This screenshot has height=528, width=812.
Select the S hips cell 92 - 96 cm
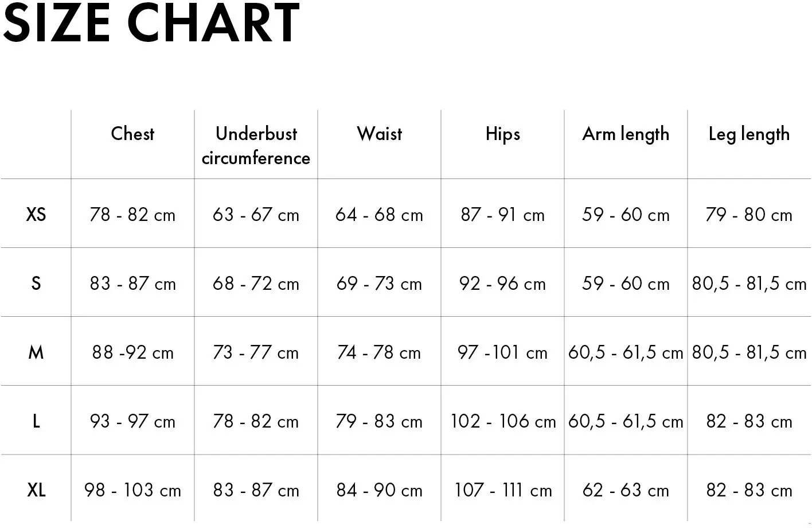tap(502, 284)
